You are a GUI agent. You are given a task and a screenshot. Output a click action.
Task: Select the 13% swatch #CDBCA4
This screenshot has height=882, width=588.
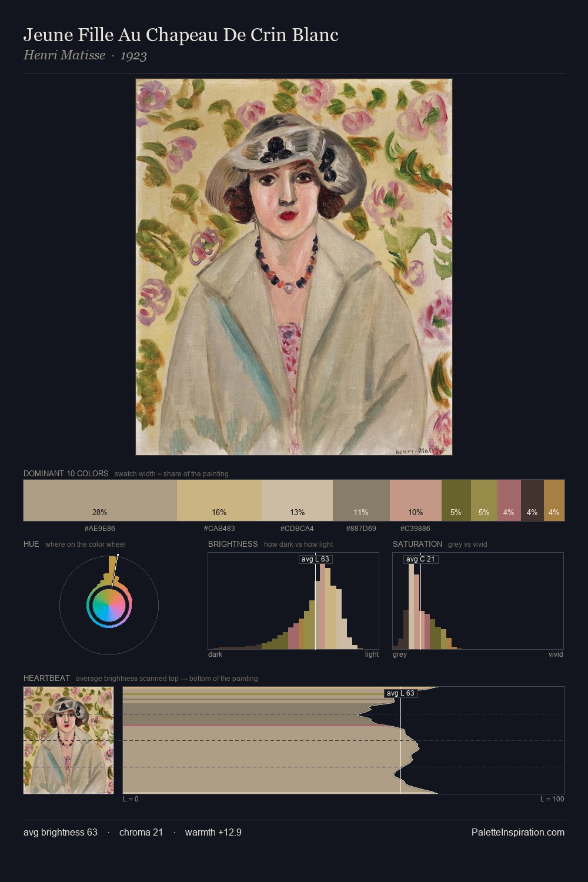(298, 500)
